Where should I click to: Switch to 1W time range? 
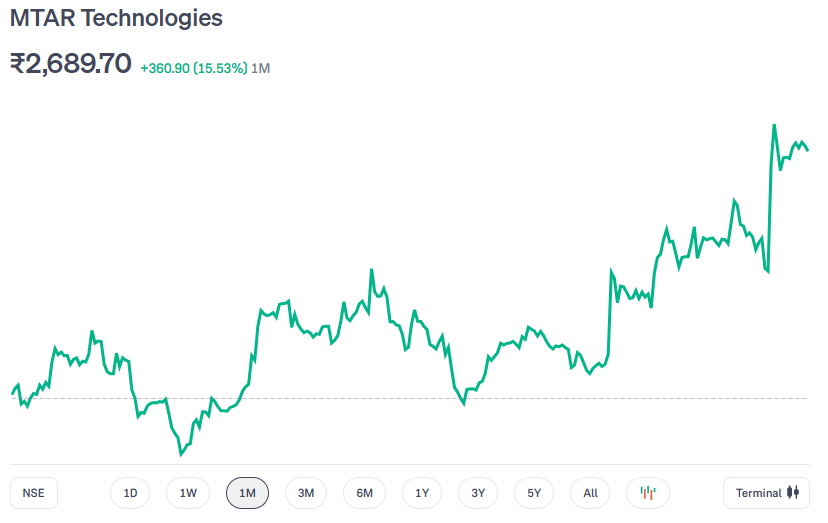[x=188, y=493]
